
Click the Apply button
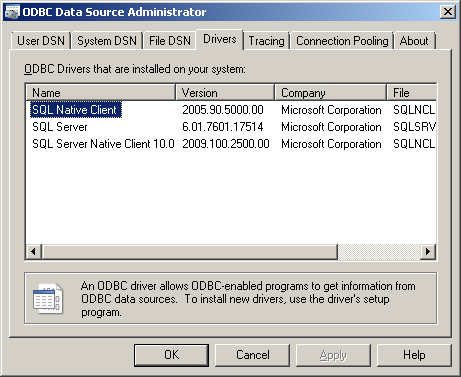[x=333, y=355]
